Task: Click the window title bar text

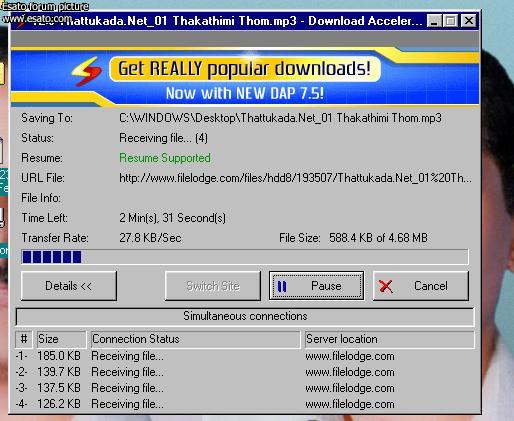Action: (x=227, y=21)
